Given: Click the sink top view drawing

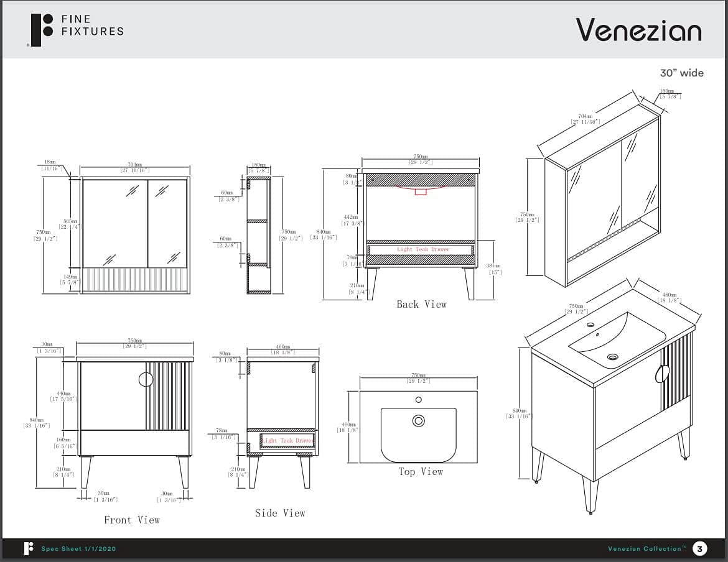Looking at the screenshot, I should 418,426.
